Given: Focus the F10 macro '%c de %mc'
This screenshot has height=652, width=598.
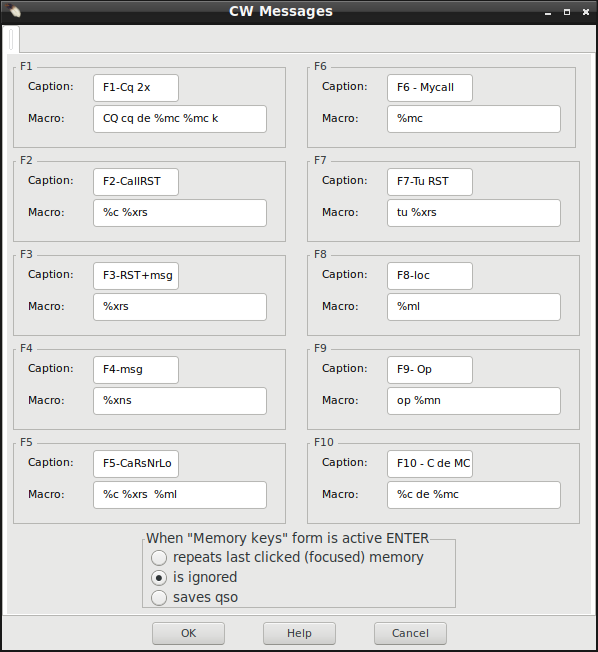Looking at the screenshot, I should (x=474, y=495).
